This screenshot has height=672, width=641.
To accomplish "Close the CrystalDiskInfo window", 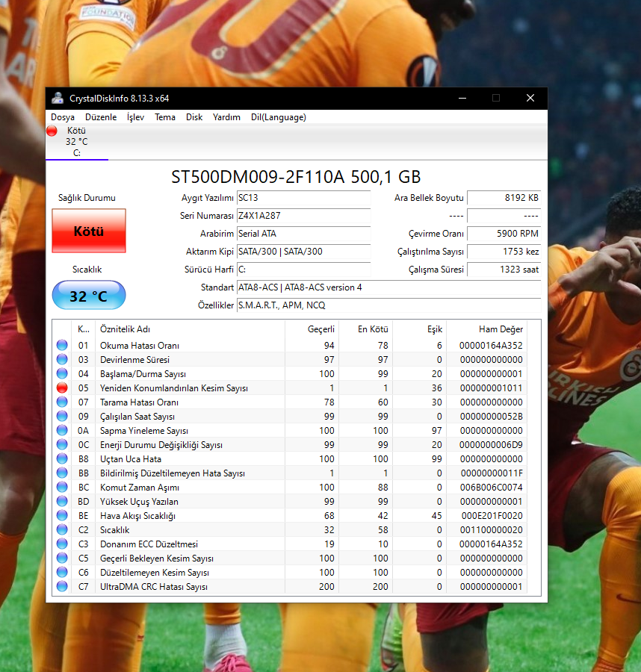I will pos(530,98).
